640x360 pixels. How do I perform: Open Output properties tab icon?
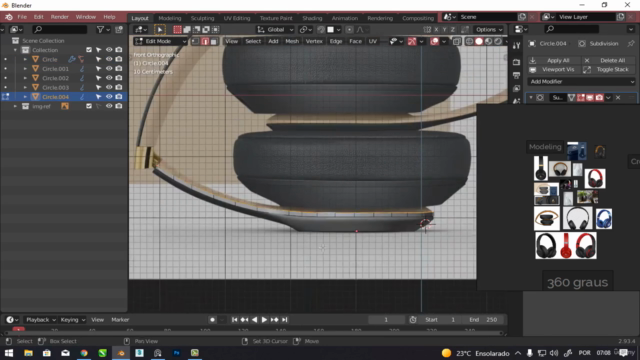click(516, 76)
